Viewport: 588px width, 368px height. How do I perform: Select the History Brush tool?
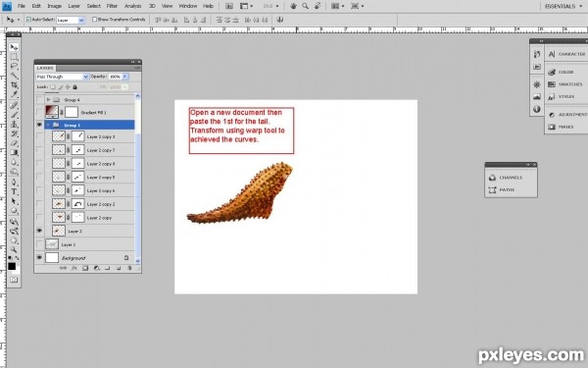tap(14, 133)
